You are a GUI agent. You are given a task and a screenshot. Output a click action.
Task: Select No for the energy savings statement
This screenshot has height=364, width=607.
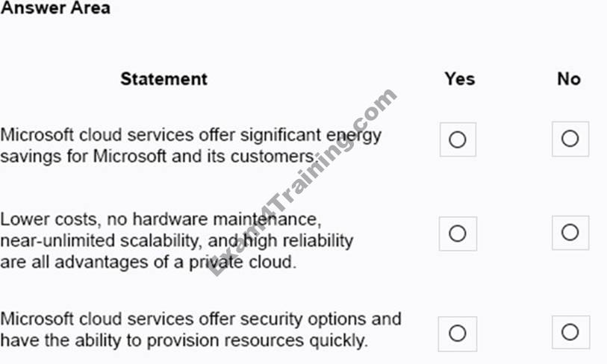(570, 139)
